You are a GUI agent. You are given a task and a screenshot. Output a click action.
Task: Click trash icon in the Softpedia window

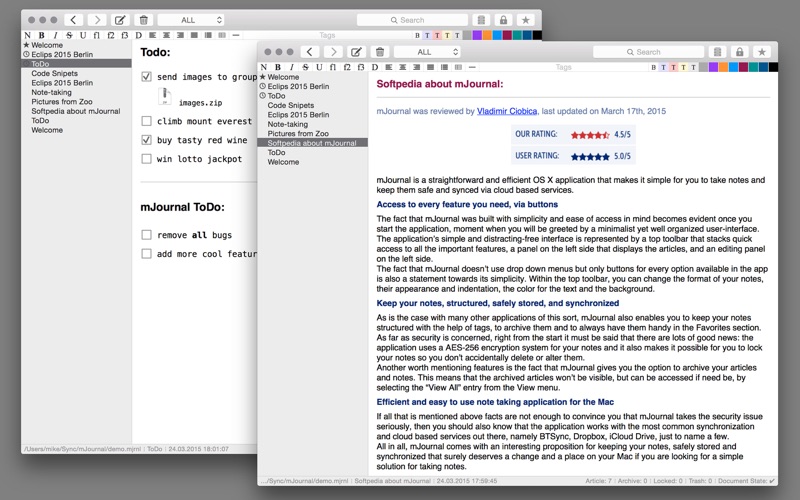tap(380, 52)
